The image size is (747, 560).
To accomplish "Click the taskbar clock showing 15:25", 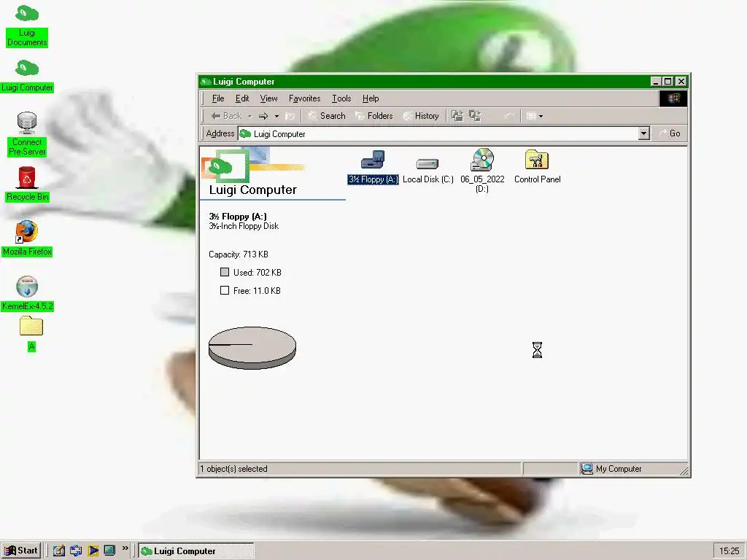I will pos(729,551).
